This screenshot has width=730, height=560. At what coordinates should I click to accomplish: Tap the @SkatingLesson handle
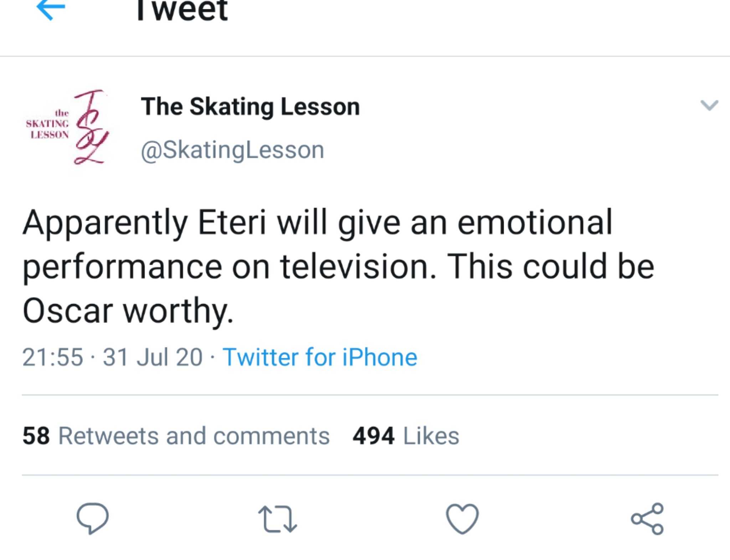point(232,150)
